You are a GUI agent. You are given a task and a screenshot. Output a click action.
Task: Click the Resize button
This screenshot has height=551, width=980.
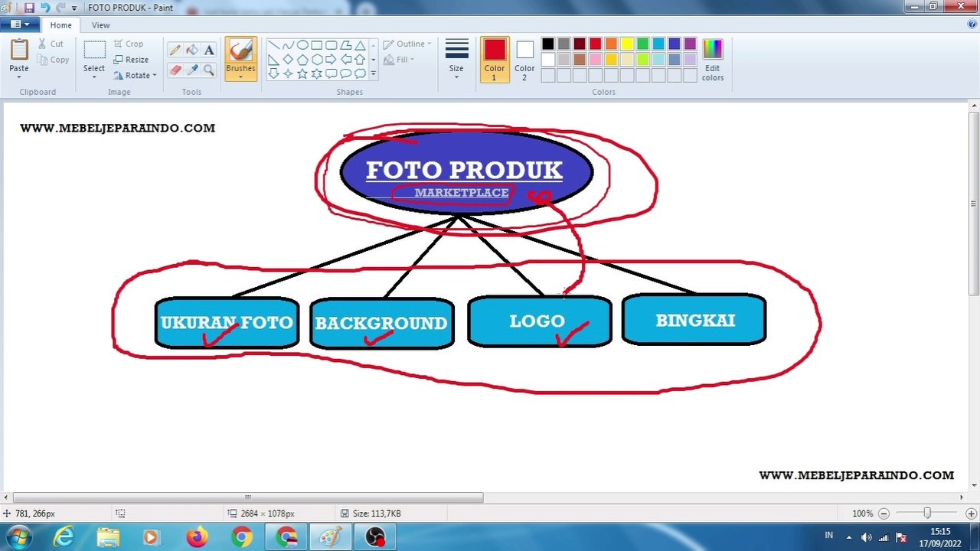131,60
